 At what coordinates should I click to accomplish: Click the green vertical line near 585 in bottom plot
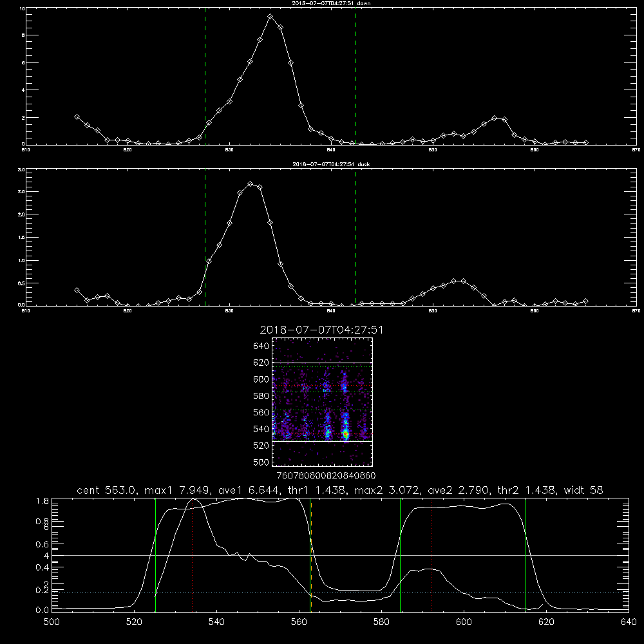(400, 554)
